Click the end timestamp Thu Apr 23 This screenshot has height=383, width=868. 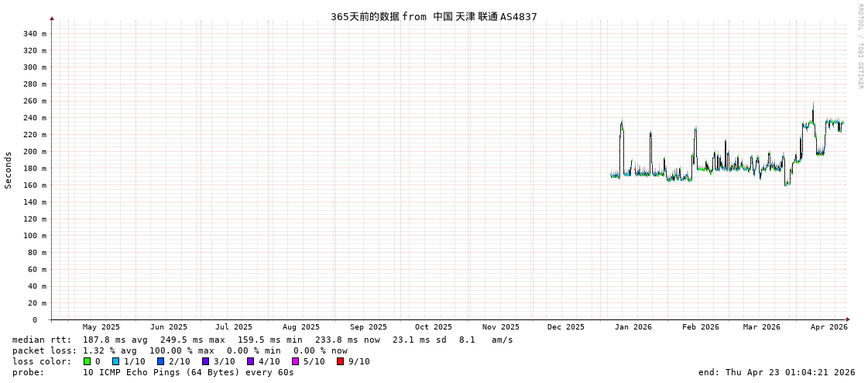[x=776, y=372]
